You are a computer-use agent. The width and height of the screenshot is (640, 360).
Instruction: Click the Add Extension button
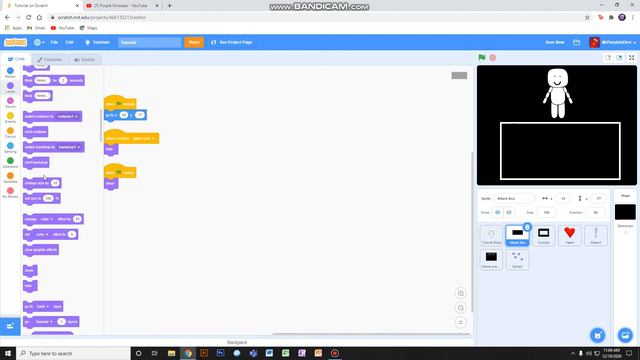(x=10, y=326)
